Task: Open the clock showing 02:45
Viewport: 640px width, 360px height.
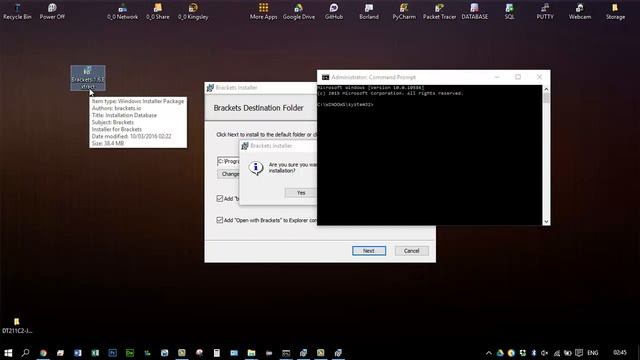Action: (x=620, y=353)
